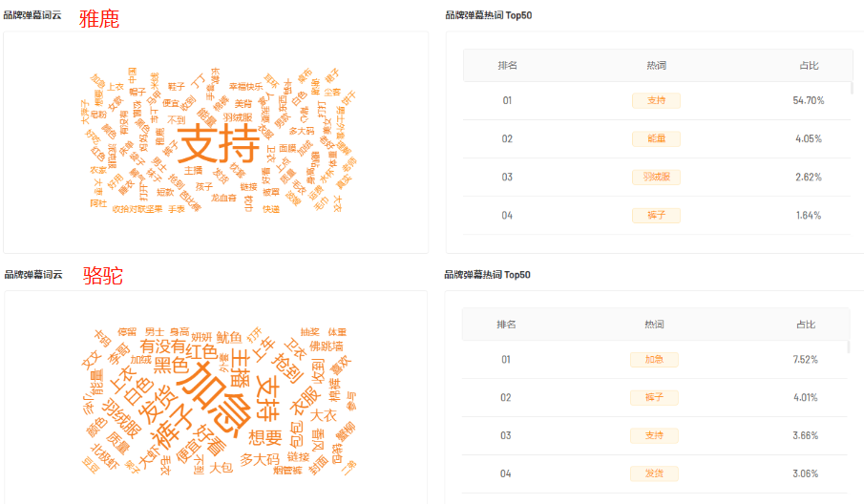Select the 羽绒服 hot word tag
The height and width of the screenshot is (504, 864).
656,177
